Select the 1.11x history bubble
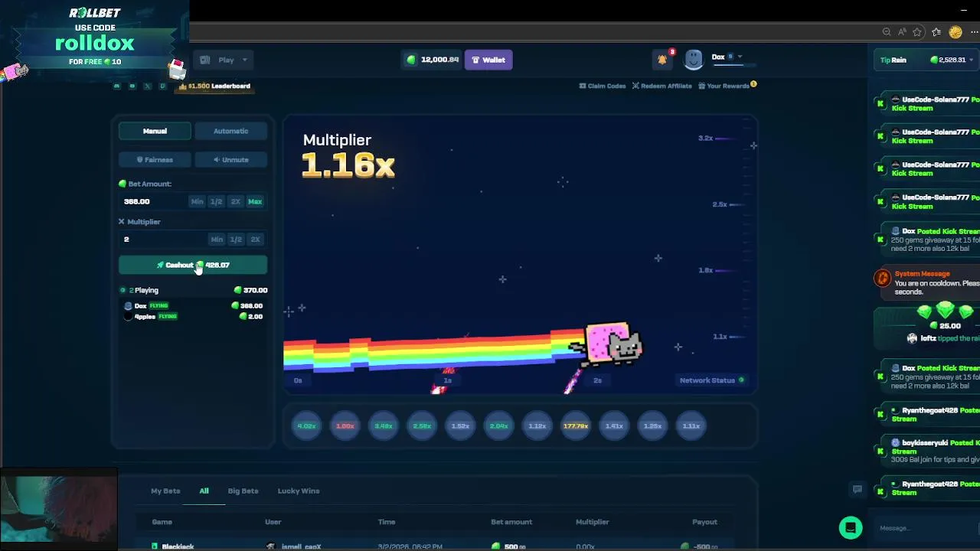This screenshot has width=980, height=551. tap(691, 425)
